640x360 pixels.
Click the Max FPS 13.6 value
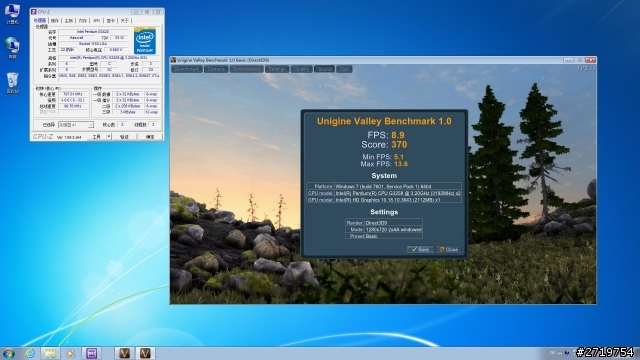coord(401,164)
